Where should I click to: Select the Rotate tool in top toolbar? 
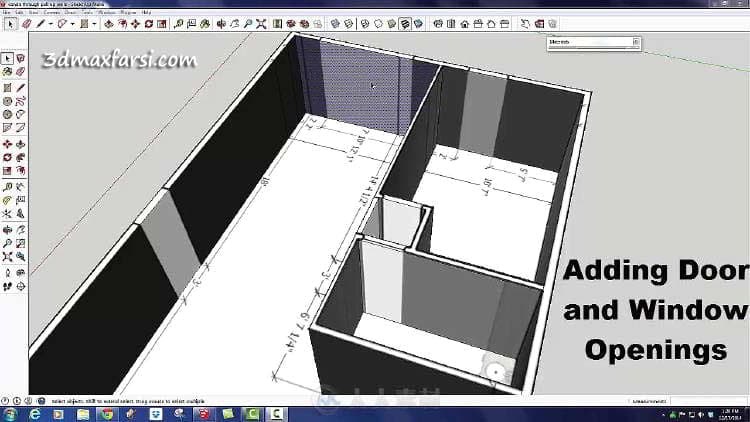tap(149, 23)
